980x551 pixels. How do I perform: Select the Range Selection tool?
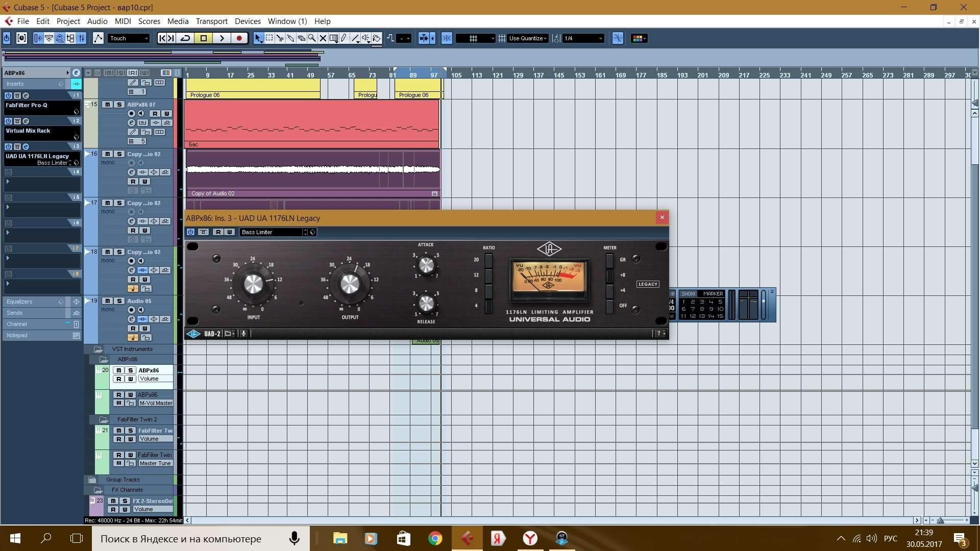pyautogui.click(x=269, y=38)
